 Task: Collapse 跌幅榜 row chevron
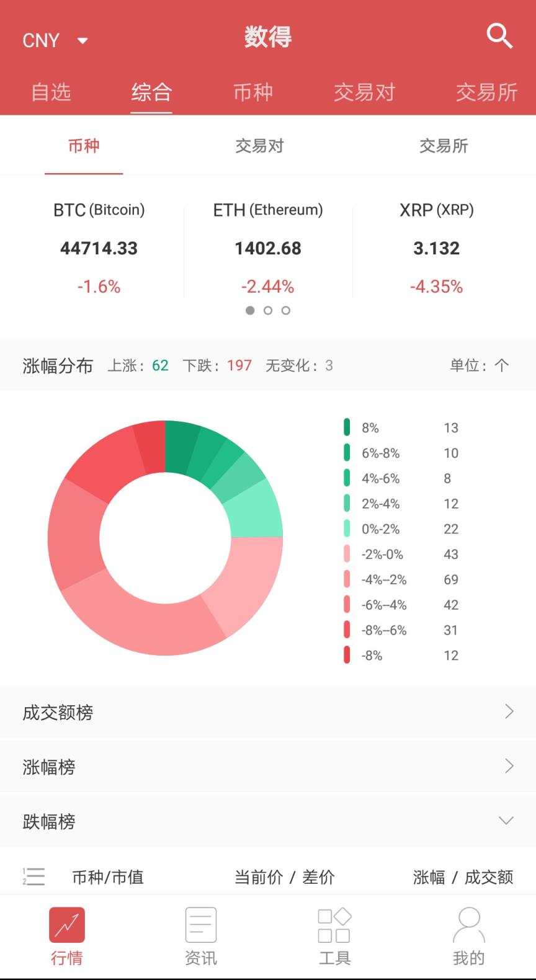tap(506, 821)
